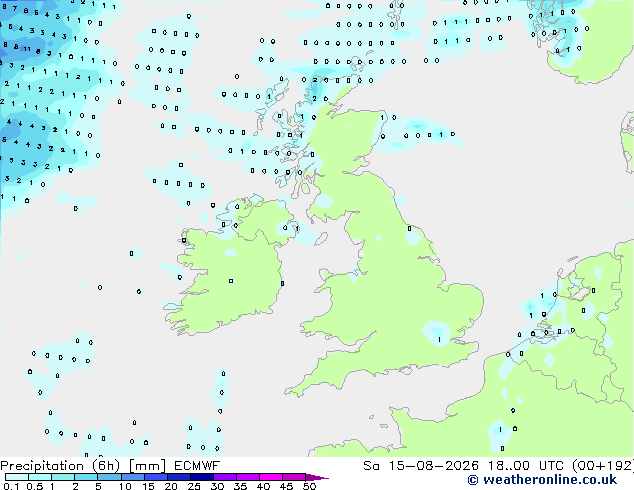Screen dimensions: 634x490
Task: Click the 0.5–1 mm legend color swatch
Action: tap(40, 477)
